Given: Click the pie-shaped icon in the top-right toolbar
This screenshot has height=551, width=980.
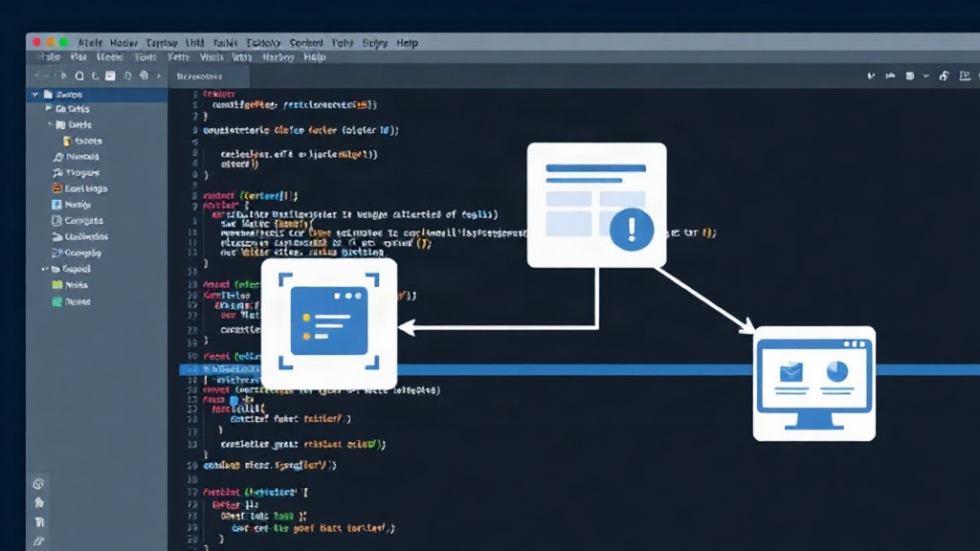Looking at the screenshot, I should click(871, 77).
